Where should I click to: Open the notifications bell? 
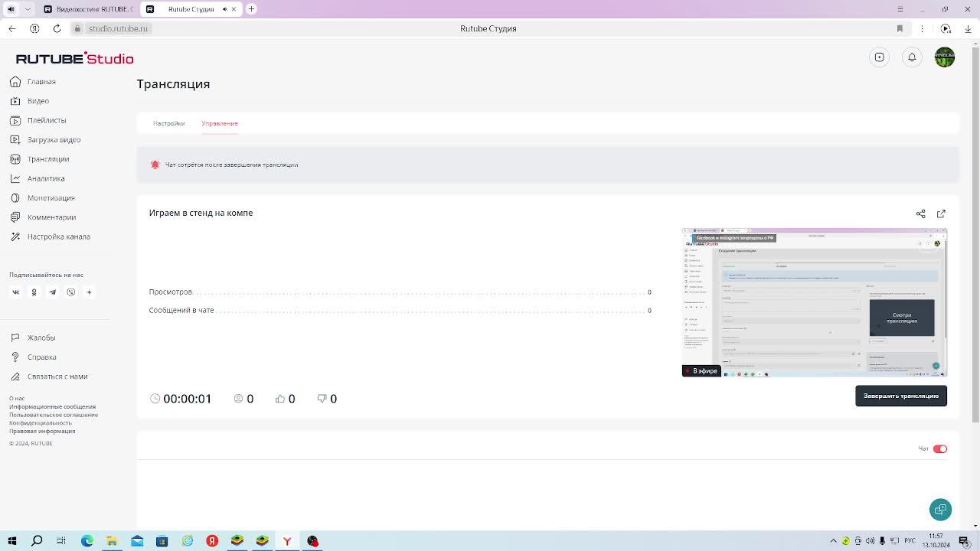click(x=912, y=57)
